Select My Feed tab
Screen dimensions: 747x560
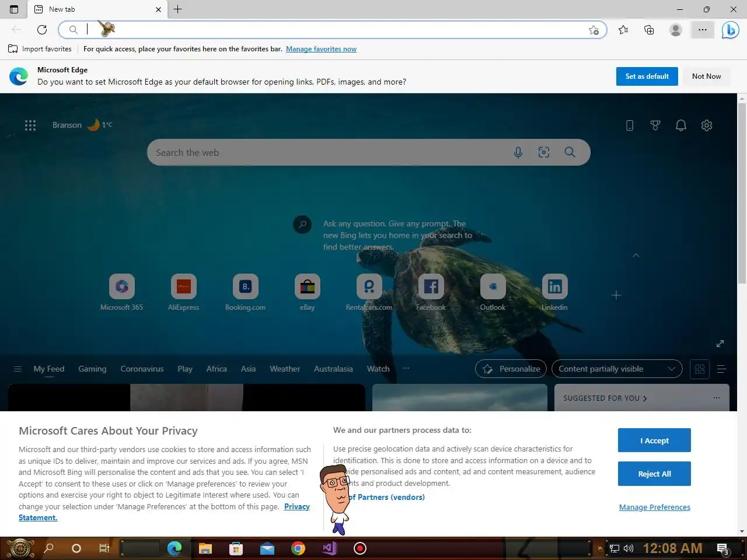tap(49, 369)
